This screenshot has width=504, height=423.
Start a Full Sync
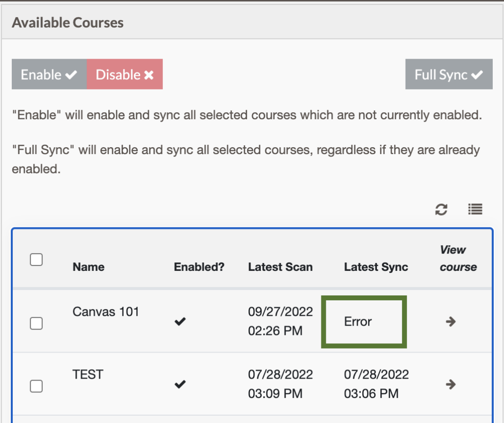[448, 74]
